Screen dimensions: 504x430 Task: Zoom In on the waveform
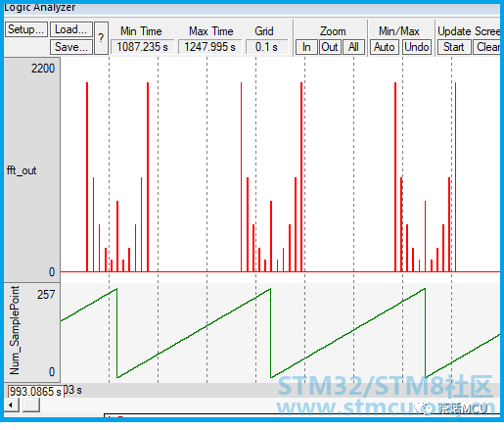click(x=306, y=47)
